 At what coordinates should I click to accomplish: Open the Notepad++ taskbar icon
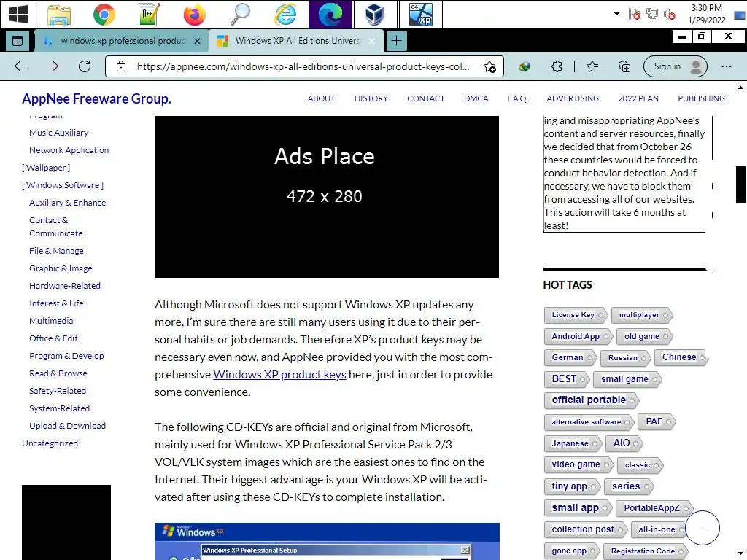[x=149, y=15]
